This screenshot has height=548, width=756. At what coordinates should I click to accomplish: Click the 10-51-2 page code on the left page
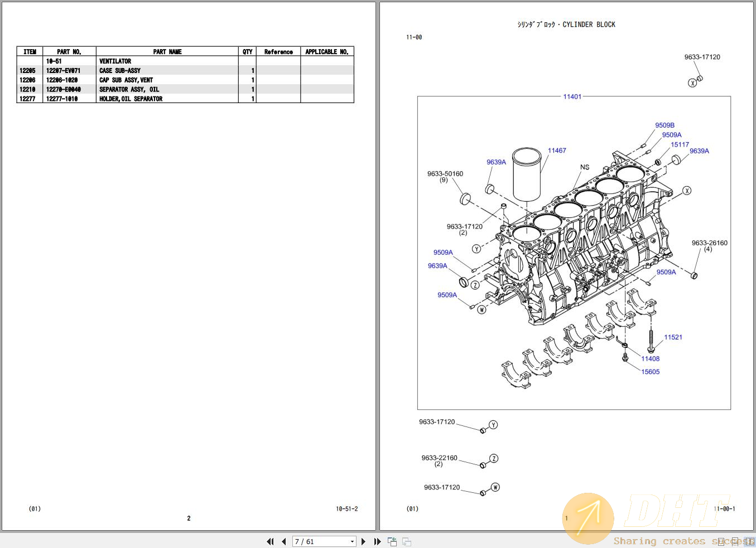pos(347,509)
